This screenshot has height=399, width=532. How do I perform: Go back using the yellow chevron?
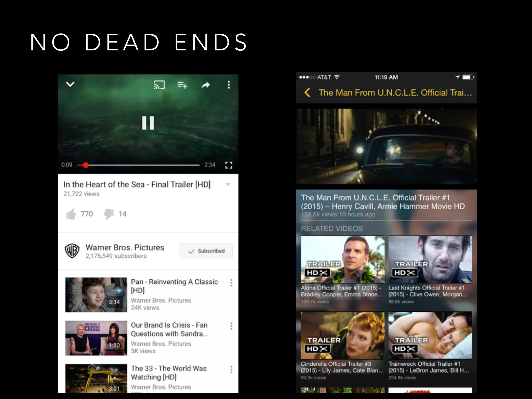(x=307, y=92)
